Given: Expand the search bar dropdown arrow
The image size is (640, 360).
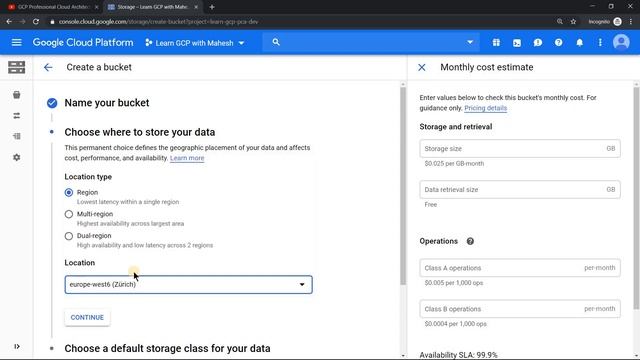Looking at the screenshot, I should pyautogui.click(x=470, y=42).
